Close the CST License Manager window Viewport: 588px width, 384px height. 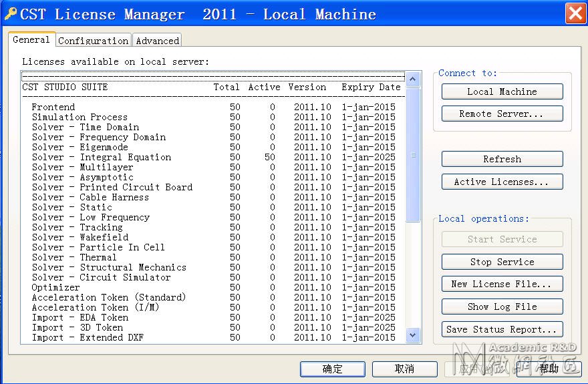pos(575,13)
